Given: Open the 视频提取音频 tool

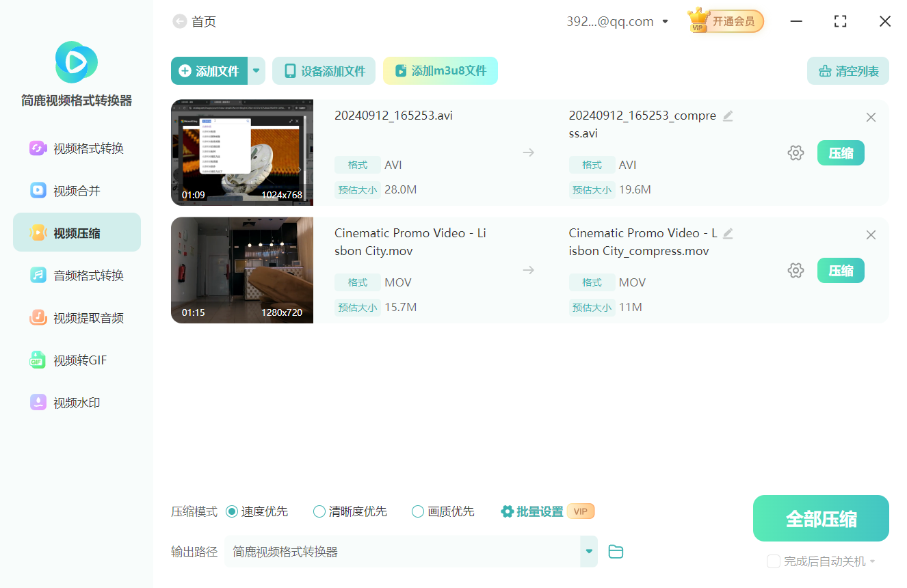Looking at the screenshot, I should pyautogui.click(x=77, y=317).
